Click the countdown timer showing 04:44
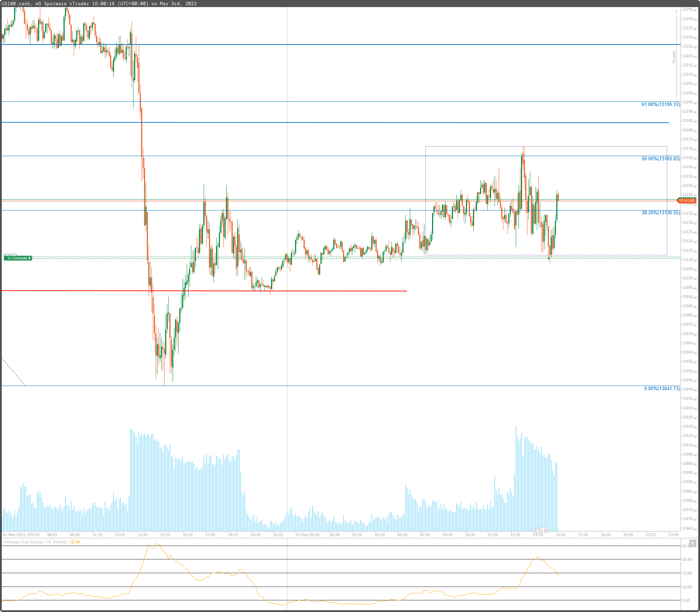This screenshot has width=700, height=612. click(542, 530)
